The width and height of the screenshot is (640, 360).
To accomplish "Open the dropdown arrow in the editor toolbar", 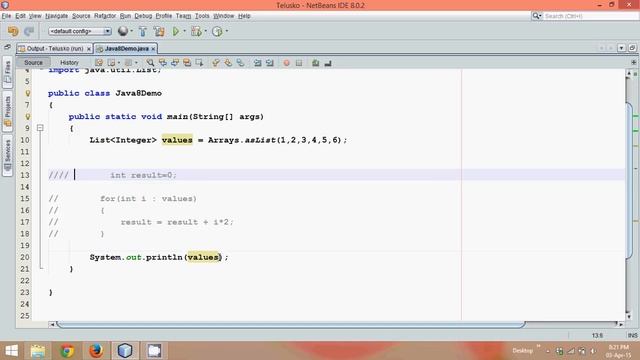I will click(118, 63).
